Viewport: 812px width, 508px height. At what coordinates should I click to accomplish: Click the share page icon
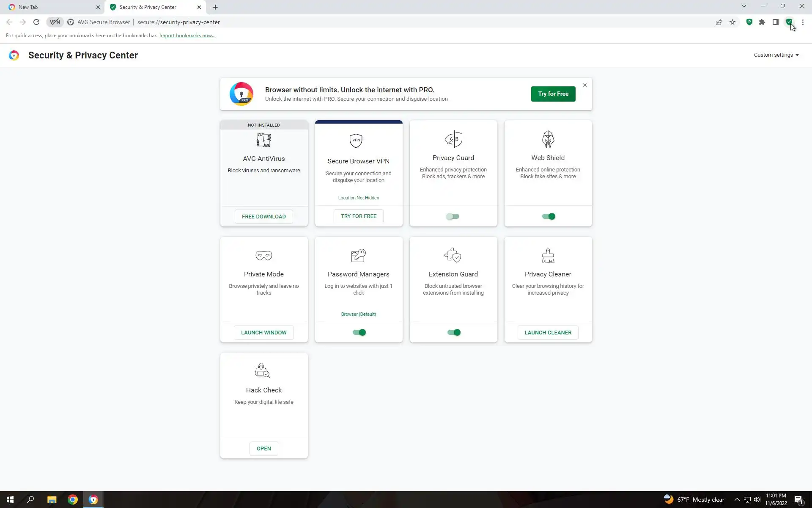point(719,22)
